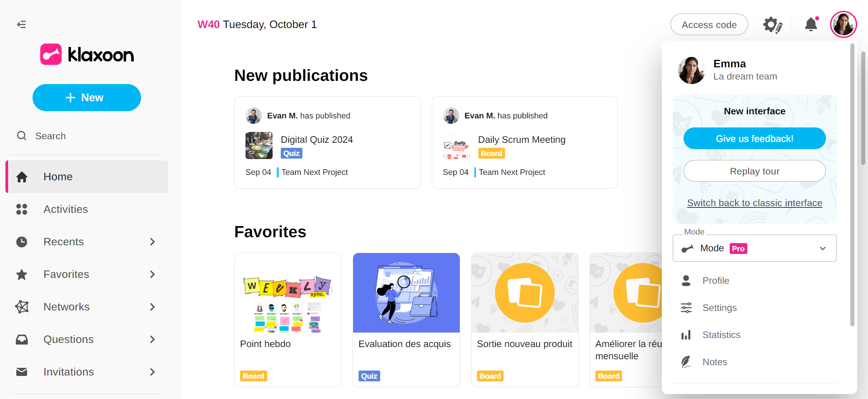
Task: Open Notes from the profile menu
Action: pyautogui.click(x=714, y=362)
